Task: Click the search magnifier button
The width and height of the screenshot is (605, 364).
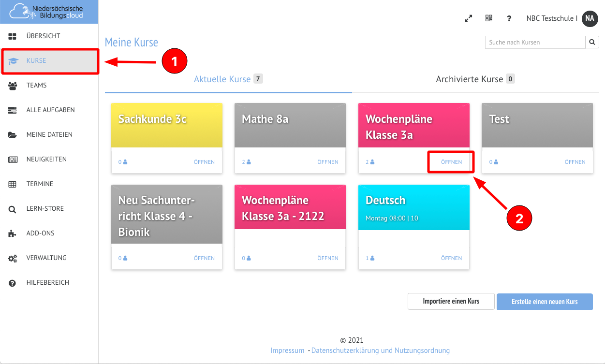Action: tap(592, 43)
